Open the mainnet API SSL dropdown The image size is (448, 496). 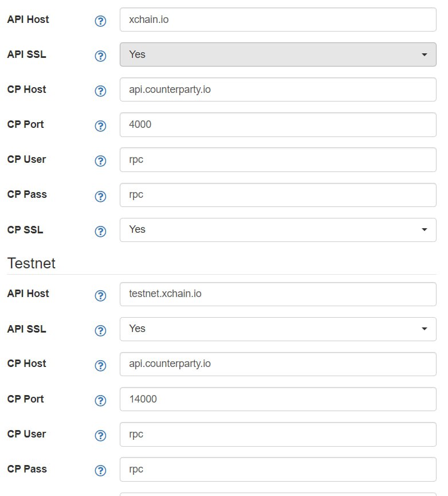click(278, 54)
